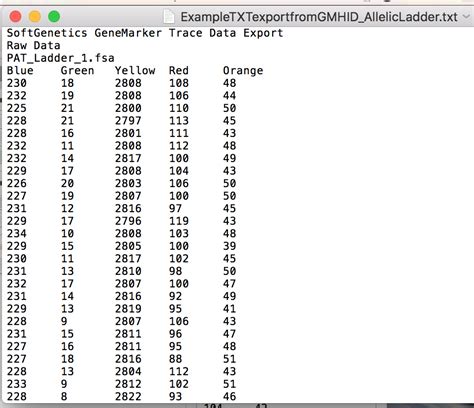Click the Green value 20
The width and height of the screenshot is (474, 408).
pos(67,183)
